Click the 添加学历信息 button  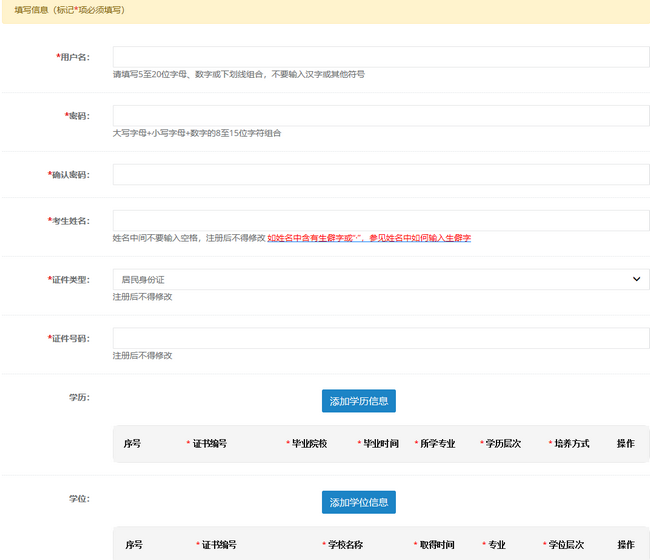(358, 401)
